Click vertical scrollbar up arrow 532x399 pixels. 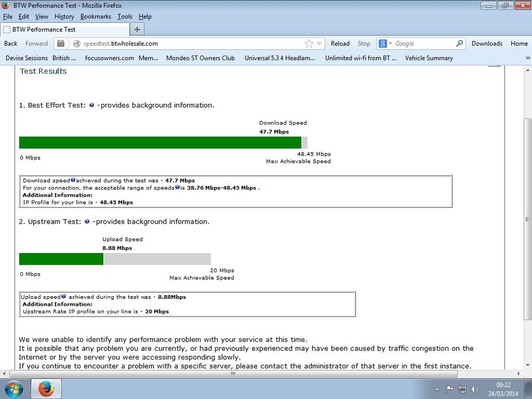coord(527,70)
